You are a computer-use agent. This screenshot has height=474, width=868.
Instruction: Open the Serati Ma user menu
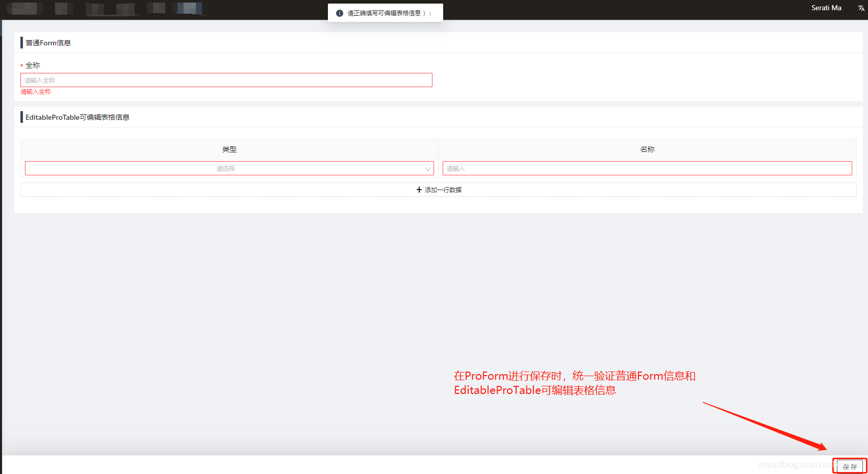[826, 8]
